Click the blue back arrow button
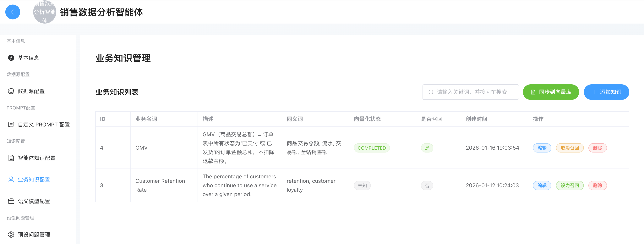This screenshot has width=644, height=244. tap(13, 12)
